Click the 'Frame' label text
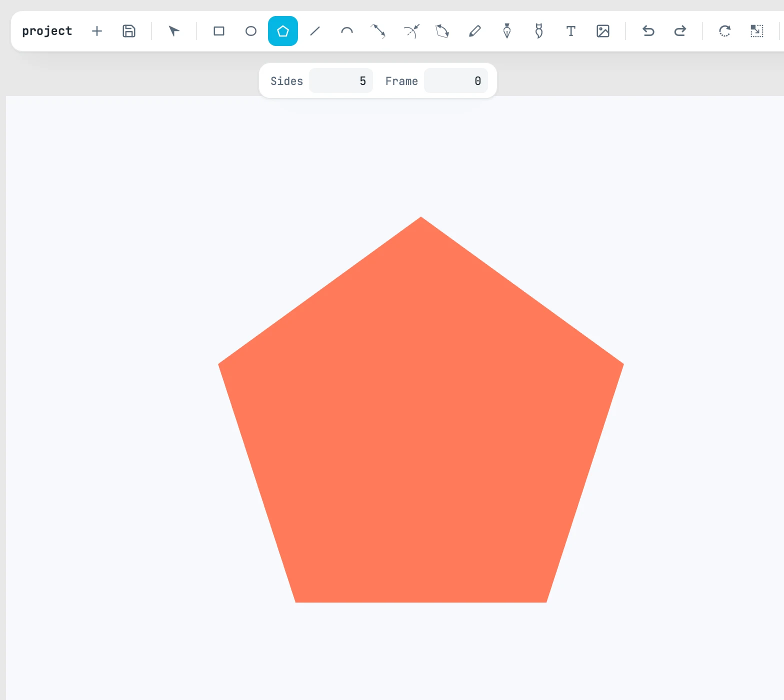 pyautogui.click(x=401, y=81)
